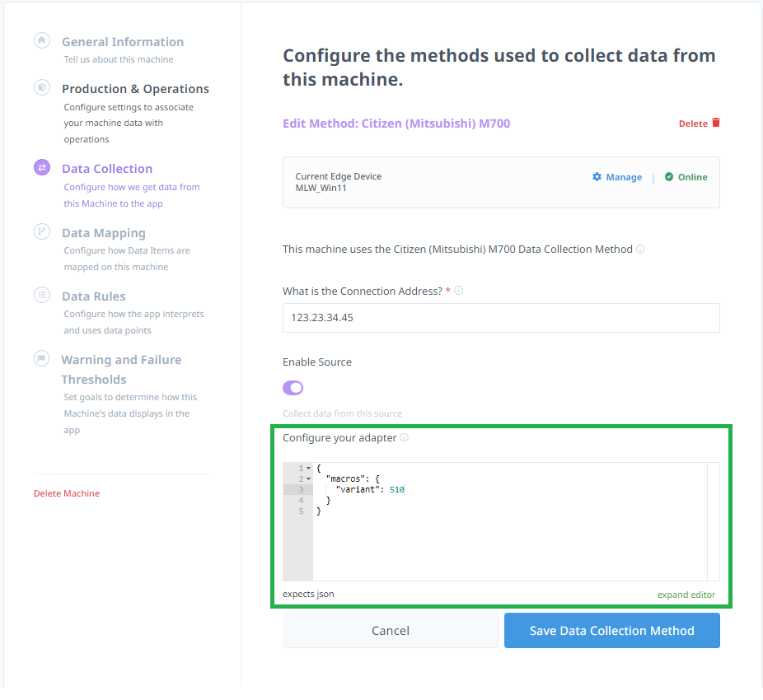Viewport: 763px width, 700px height.
Task: Click the green Online status icon
Action: pyautogui.click(x=669, y=177)
